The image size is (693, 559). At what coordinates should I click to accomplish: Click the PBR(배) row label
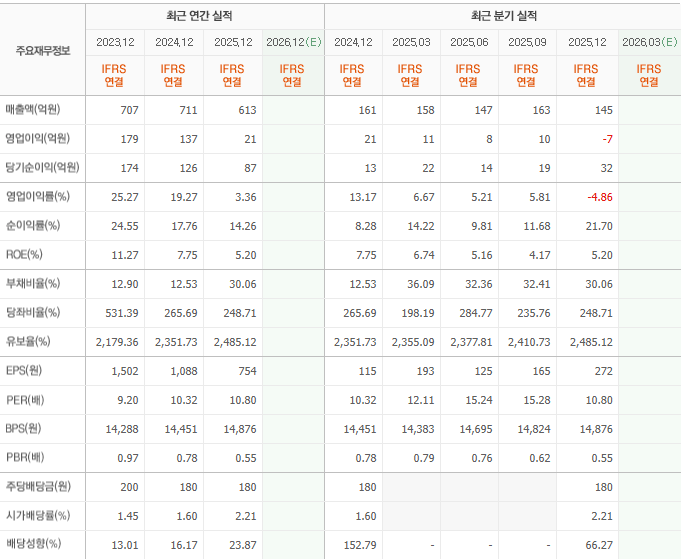coord(25,458)
